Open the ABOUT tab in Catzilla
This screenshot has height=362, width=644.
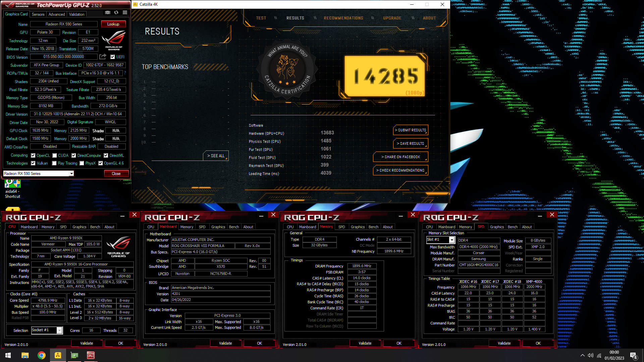(429, 18)
